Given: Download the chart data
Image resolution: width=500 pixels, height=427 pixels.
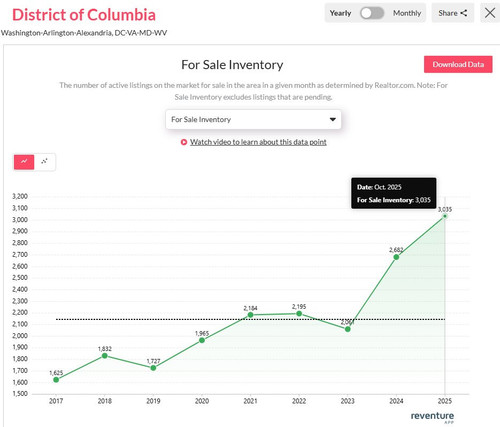Looking at the screenshot, I should point(458,64).
